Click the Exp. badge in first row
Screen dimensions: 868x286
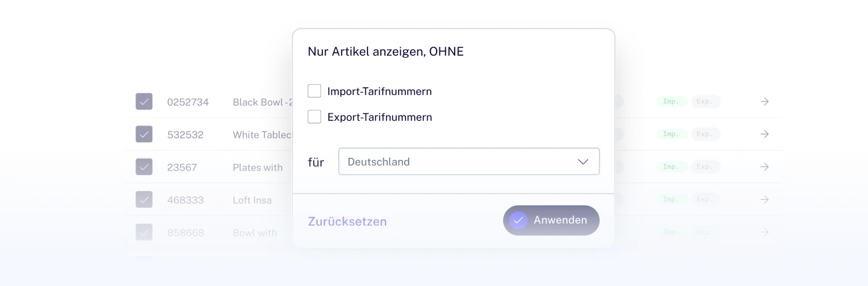click(x=705, y=102)
